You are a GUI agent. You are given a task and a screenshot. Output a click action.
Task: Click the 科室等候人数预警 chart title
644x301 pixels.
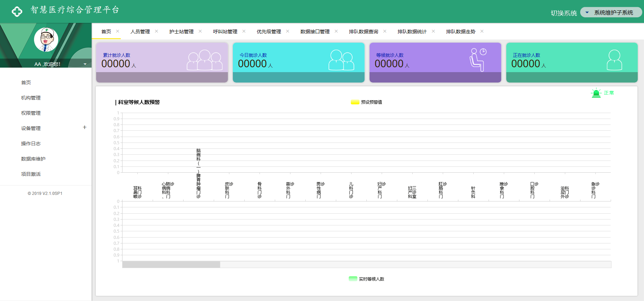pos(139,102)
